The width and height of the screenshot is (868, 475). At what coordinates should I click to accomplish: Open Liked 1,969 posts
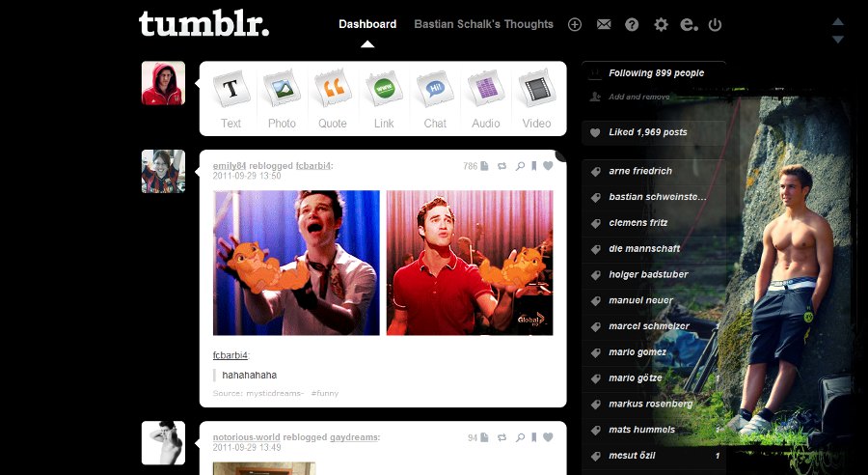[x=648, y=132]
